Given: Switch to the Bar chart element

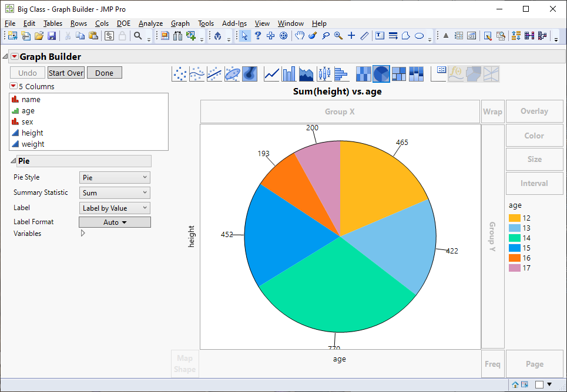Looking at the screenshot, I should 289,73.
